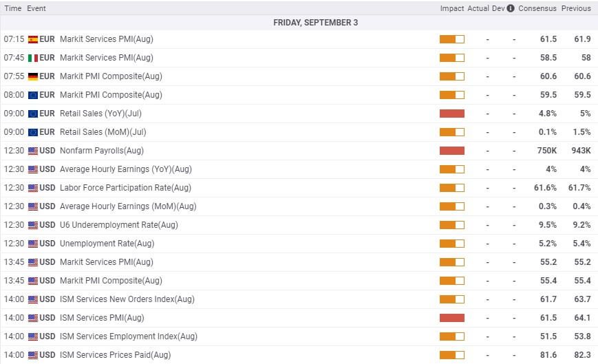Click the red impact bar for Nonfarm Payrolls
The image size is (598, 364).
pyautogui.click(x=451, y=151)
